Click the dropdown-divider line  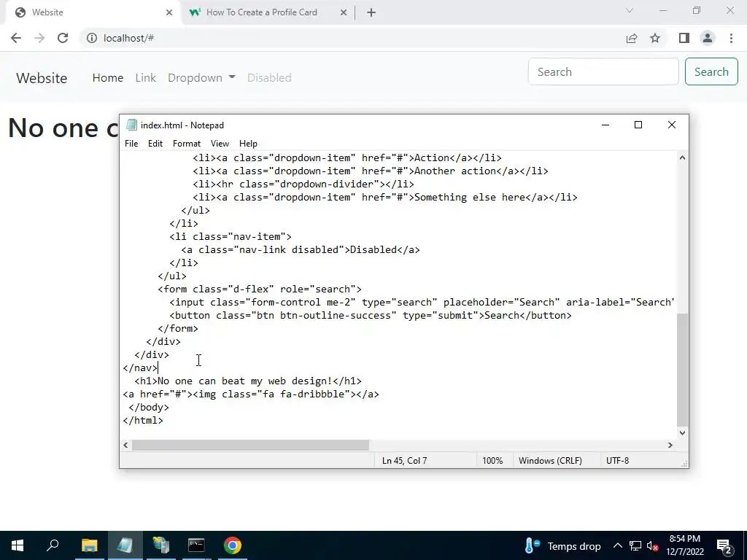[x=303, y=184]
